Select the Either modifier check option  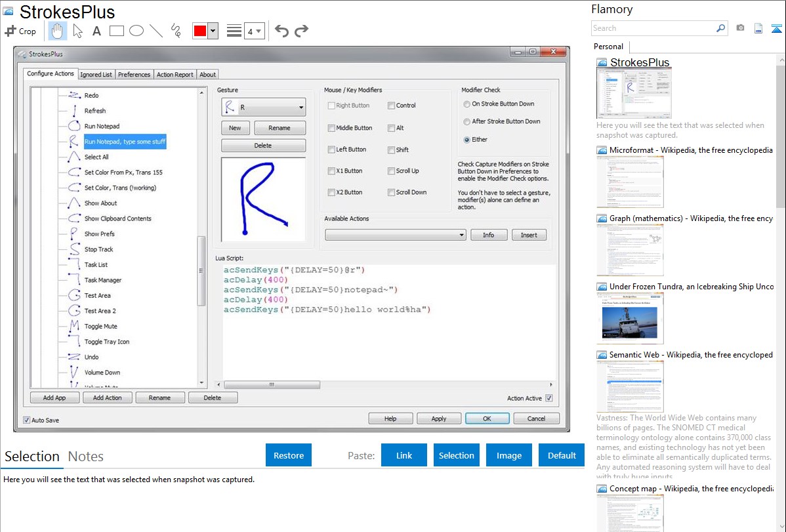466,139
